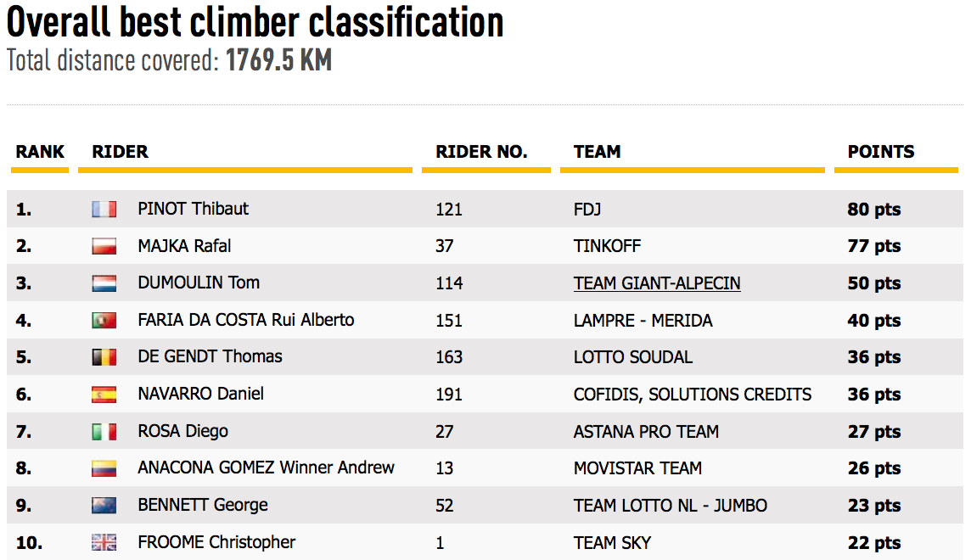Click the British flag beside Froome Christopher

tap(104, 543)
